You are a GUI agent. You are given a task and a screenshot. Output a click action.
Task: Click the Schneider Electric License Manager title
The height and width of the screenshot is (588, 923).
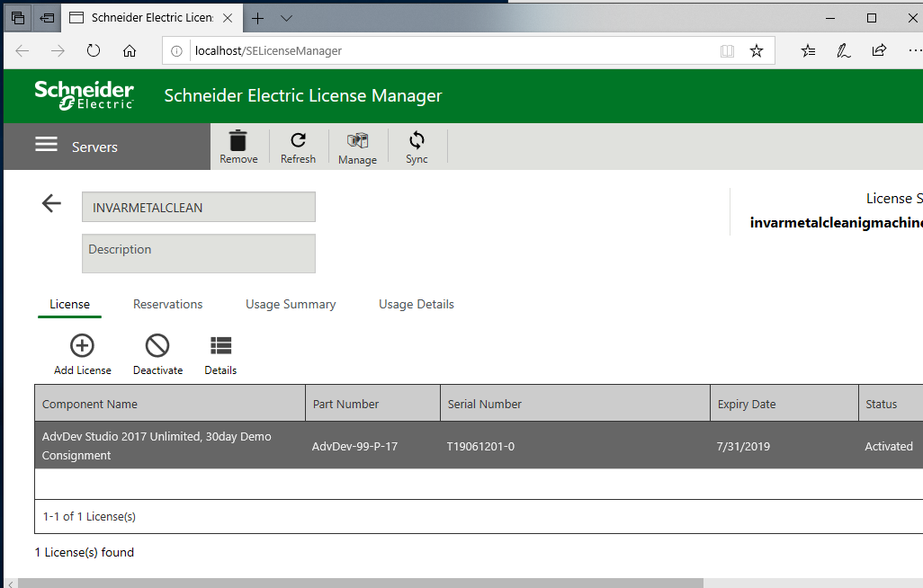pos(302,95)
